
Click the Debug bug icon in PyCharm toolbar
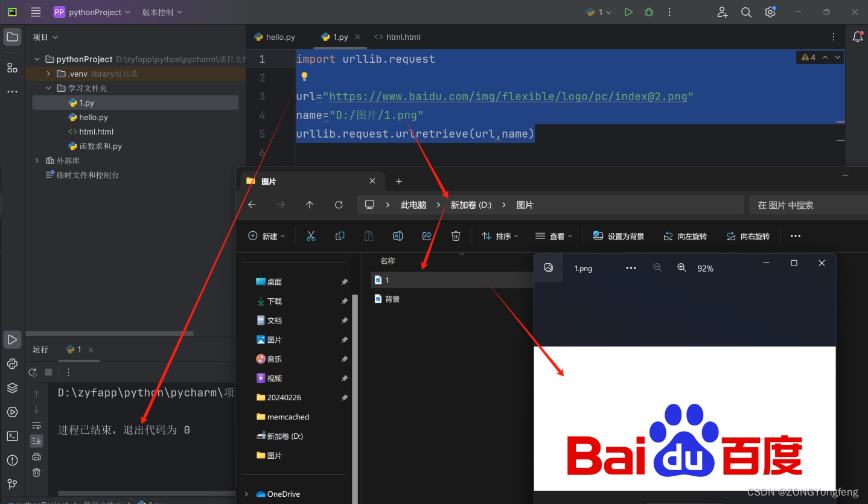point(649,12)
